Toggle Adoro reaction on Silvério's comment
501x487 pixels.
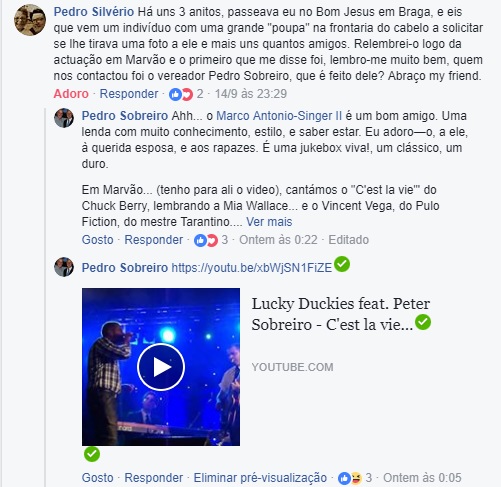click(x=71, y=94)
